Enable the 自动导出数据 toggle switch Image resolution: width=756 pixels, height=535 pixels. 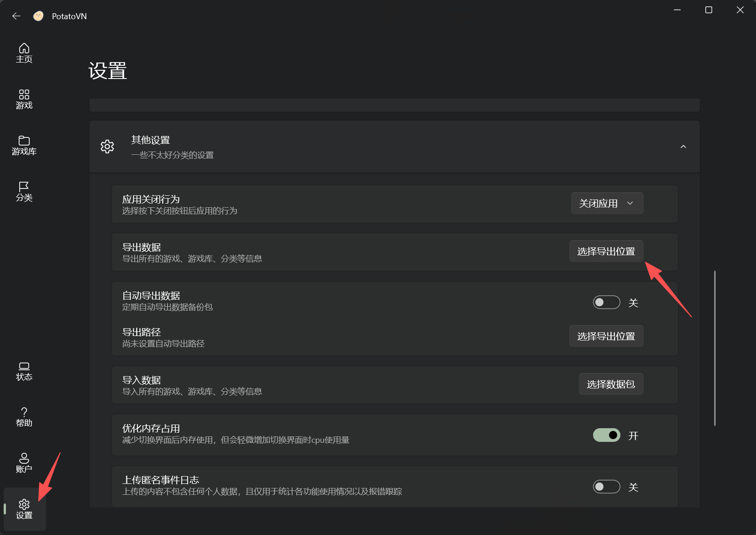(606, 302)
